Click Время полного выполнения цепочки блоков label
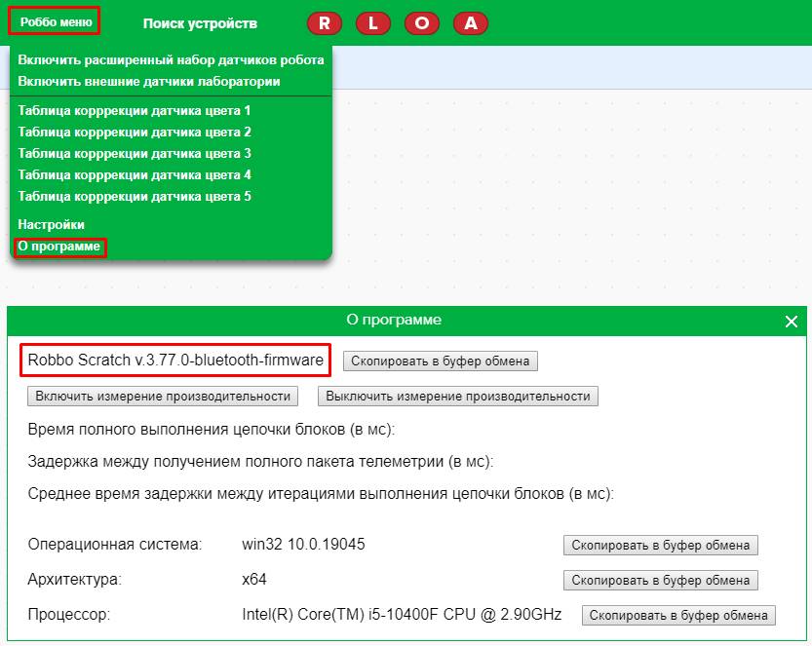The width and height of the screenshot is (812, 646). [x=211, y=429]
